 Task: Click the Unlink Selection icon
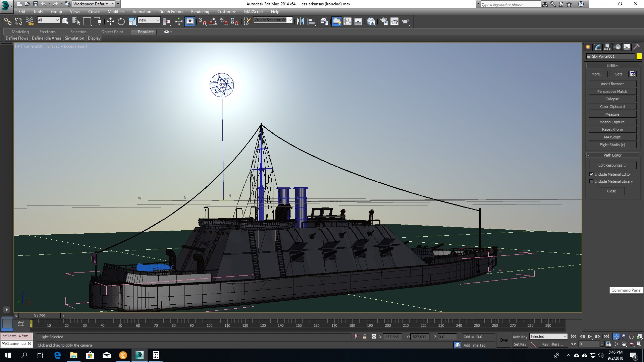(x=18, y=21)
